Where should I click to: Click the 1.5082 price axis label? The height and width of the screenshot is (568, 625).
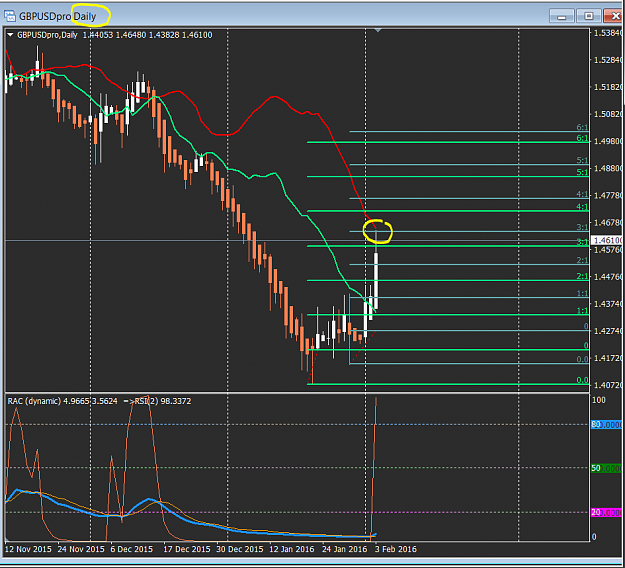click(x=608, y=114)
